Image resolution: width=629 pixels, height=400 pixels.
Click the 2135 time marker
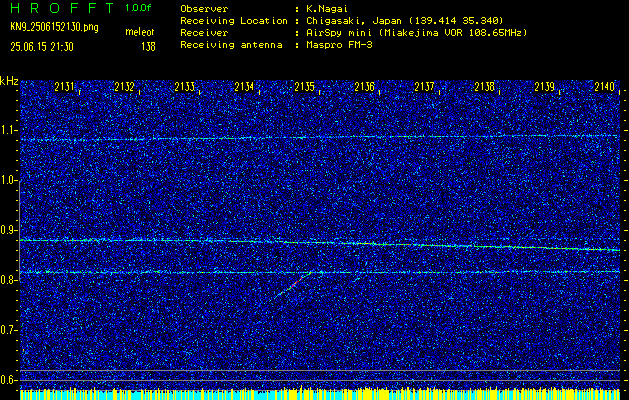click(x=304, y=87)
